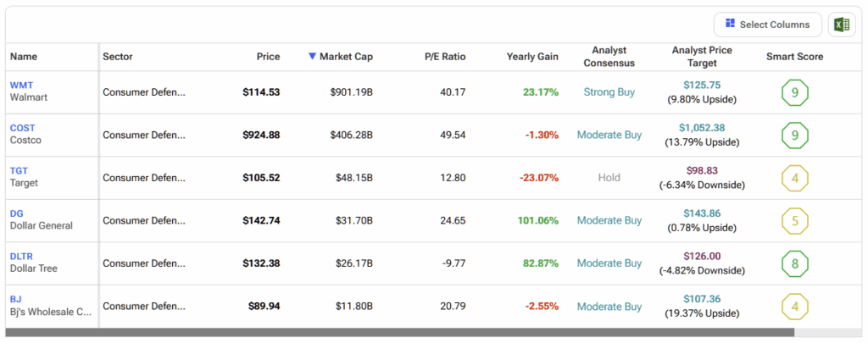The width and height of the screenshot is (868, 343).
Task: Click the Smart Score column header
Action: coord(794,57)
